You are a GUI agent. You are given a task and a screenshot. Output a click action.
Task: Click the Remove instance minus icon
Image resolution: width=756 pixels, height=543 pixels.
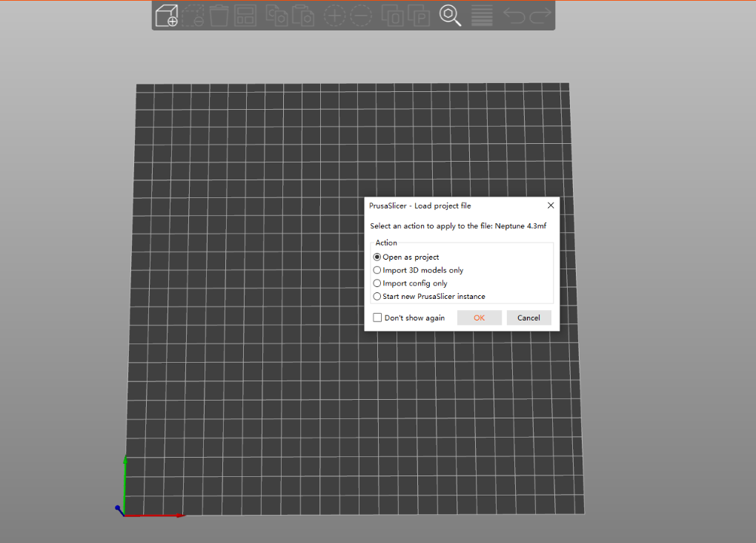coord(361,16)
